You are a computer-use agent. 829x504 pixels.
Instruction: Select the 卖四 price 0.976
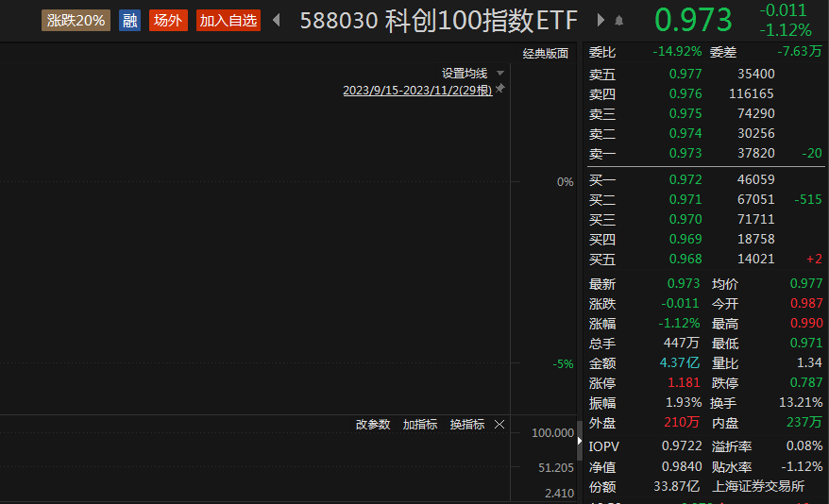(x=685, y=94)
